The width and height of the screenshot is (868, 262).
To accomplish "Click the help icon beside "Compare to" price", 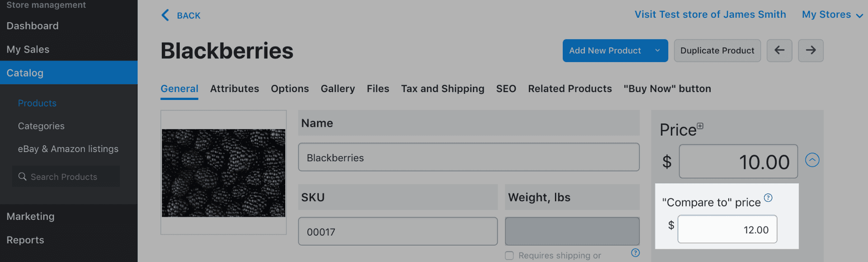I will 768,198.
